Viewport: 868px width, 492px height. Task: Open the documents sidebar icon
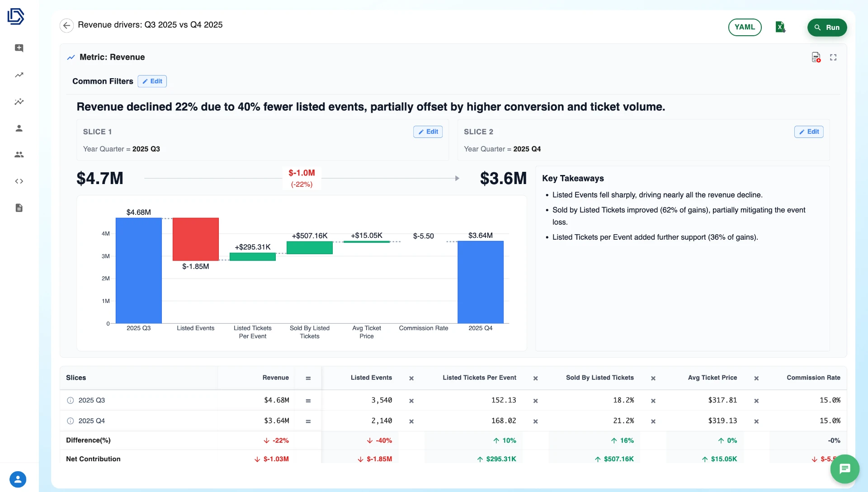coord(19,208)
